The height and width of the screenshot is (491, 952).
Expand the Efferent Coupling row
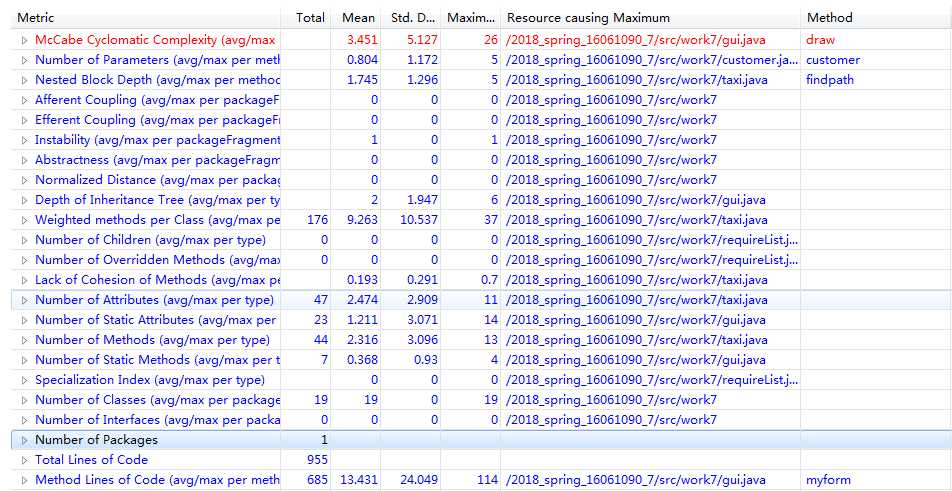(x=24, y=120)
